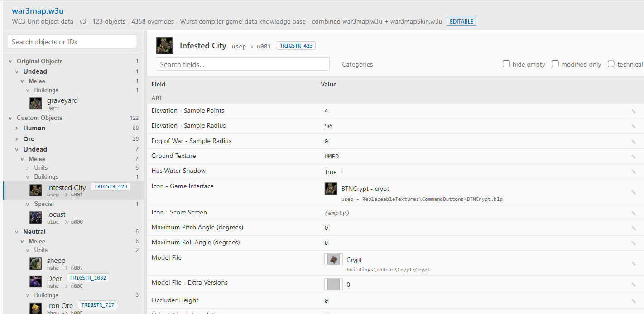Edit pencil for Icon - Score Screen
The width and height of the screenshot is (644, 314).
(x=634, y=213)
